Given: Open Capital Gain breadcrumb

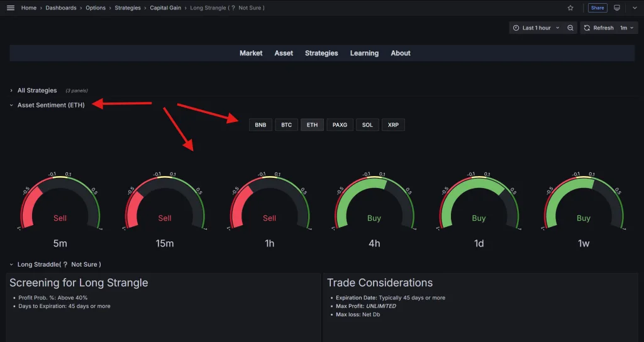Looking at the screenshot, I should pyautogui.click(x=165, y=8).
